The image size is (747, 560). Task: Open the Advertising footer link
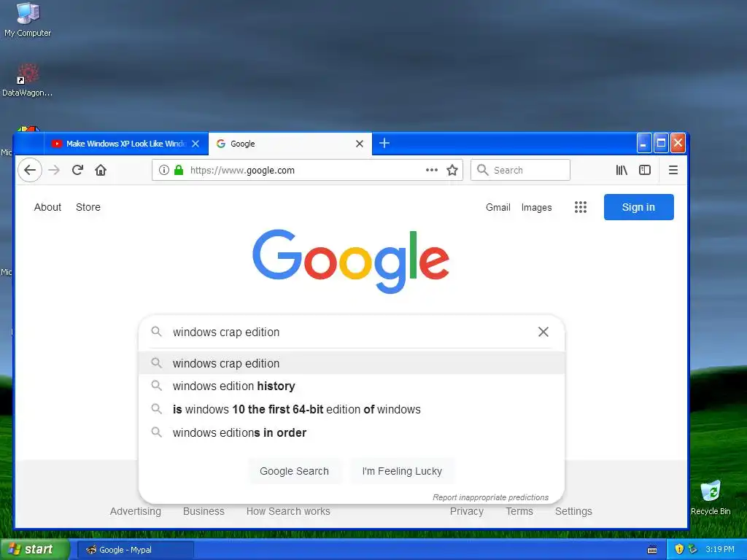(x=135, y=511)
